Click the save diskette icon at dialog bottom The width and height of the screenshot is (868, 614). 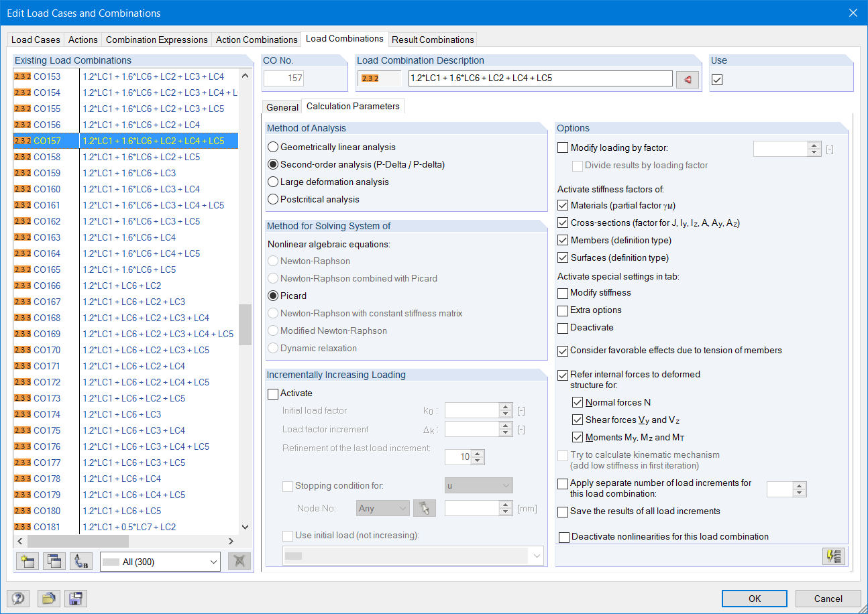click(x=74, y=599)
